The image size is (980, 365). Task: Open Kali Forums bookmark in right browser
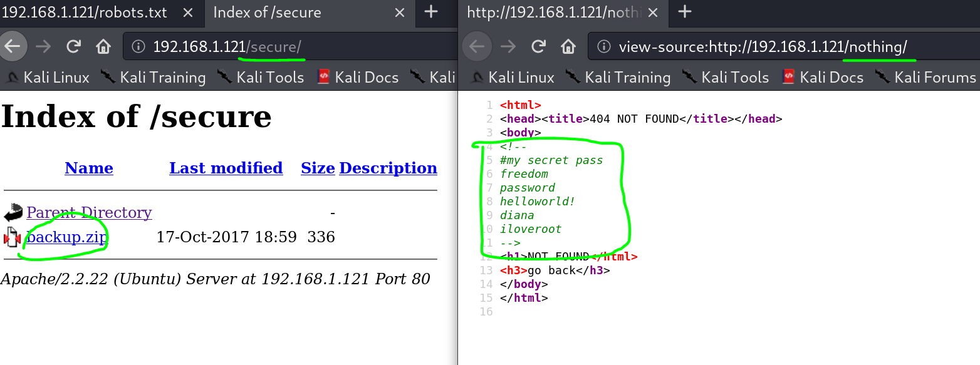click(x=935, y=77)
